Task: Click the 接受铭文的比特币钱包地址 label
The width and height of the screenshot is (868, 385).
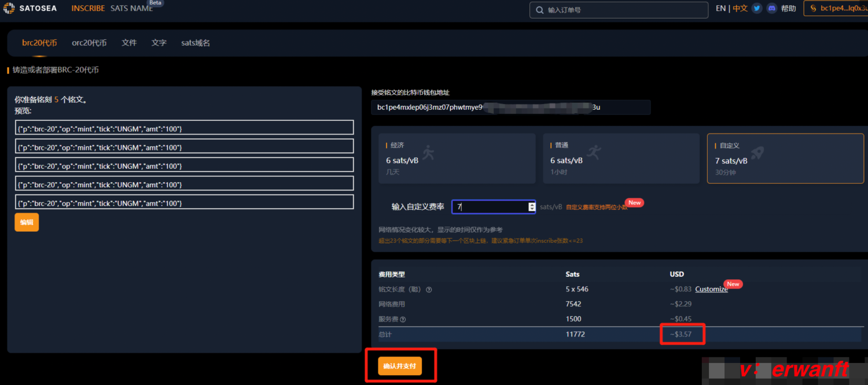Action: point(410,92)
